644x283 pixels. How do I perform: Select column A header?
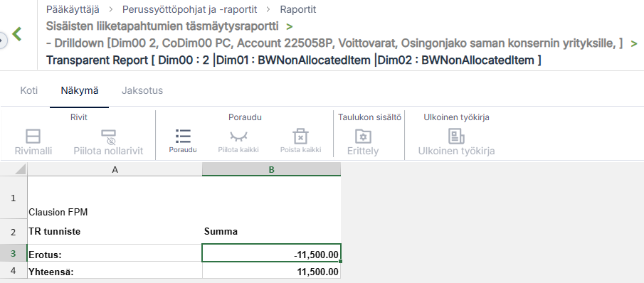(x=115, y=169)
